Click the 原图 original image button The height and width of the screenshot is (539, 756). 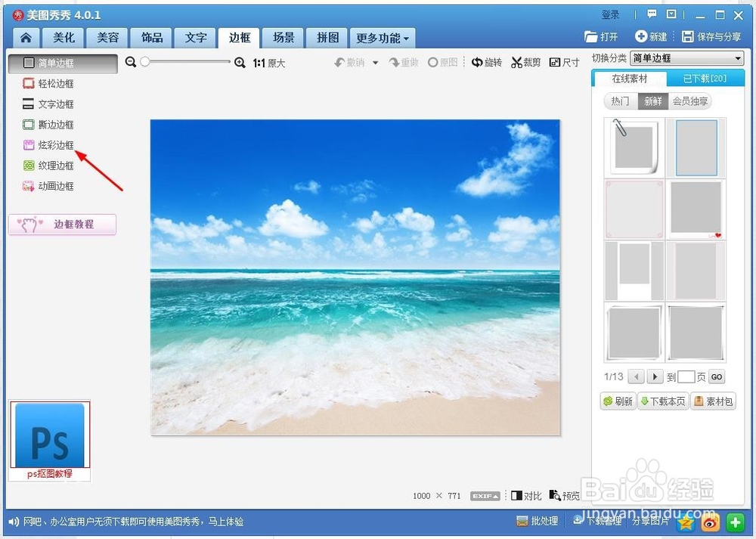(x=442, y=63)
